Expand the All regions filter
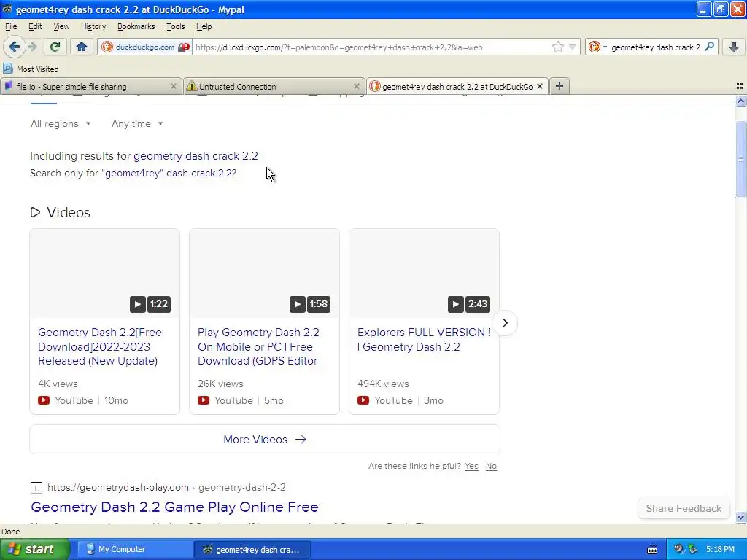Image resolution: width=747 pixels, height=560 pixels. tap(61, 123)
